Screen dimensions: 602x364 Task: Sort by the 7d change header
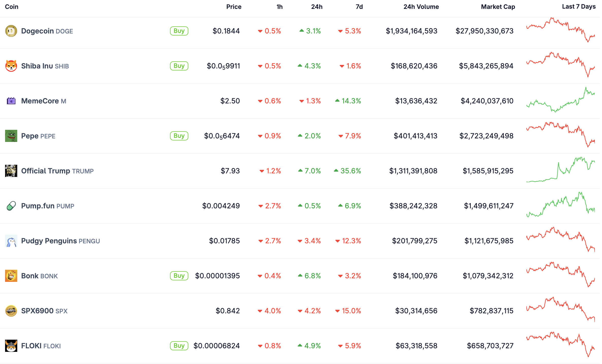pos(359,7)
